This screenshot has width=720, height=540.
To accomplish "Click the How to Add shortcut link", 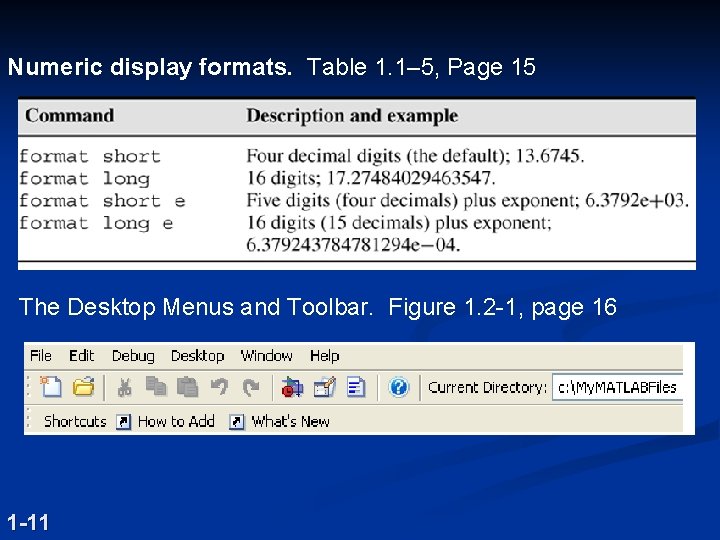I will pyautogui.click(x=176, y=421).
